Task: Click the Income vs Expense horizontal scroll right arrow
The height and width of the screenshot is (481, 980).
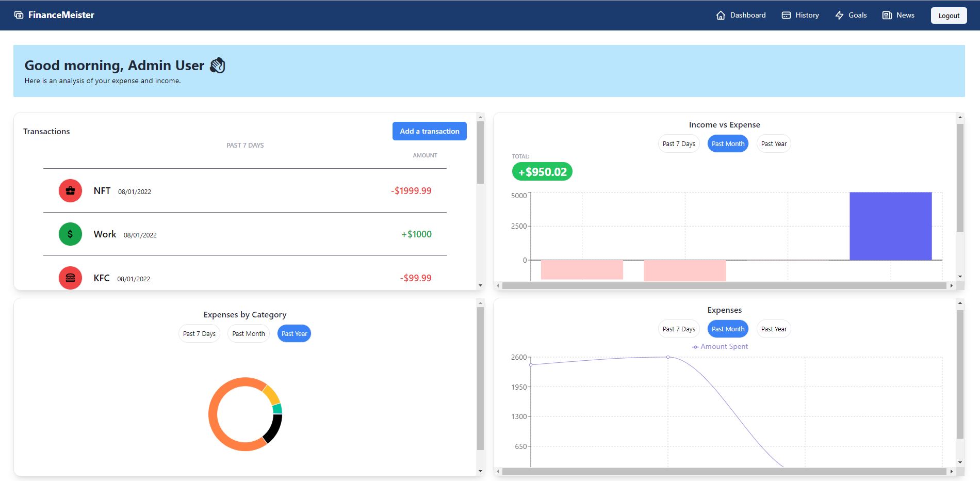Action: coord(951,285)
